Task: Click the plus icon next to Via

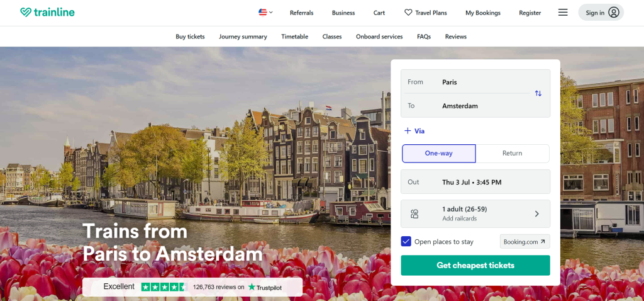Action: coord(408,131)
